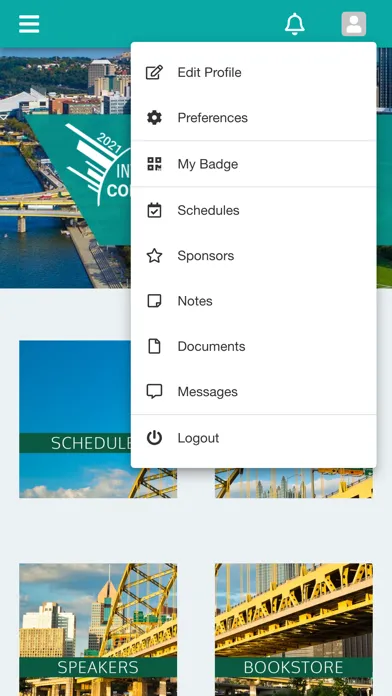Click the My Badge QR code icon

pyautogui.click(x=154, y=164)
